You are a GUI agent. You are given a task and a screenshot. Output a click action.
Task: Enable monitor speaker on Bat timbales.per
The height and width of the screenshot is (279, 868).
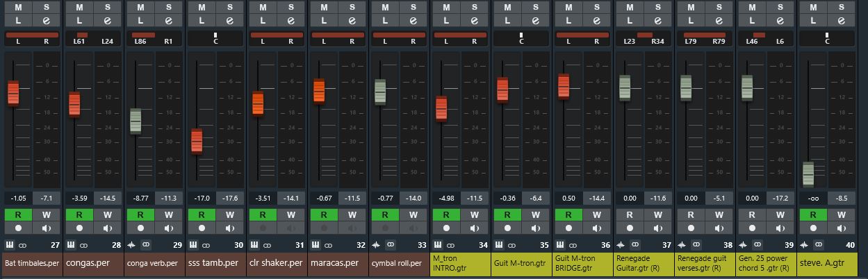click(46, 228)
